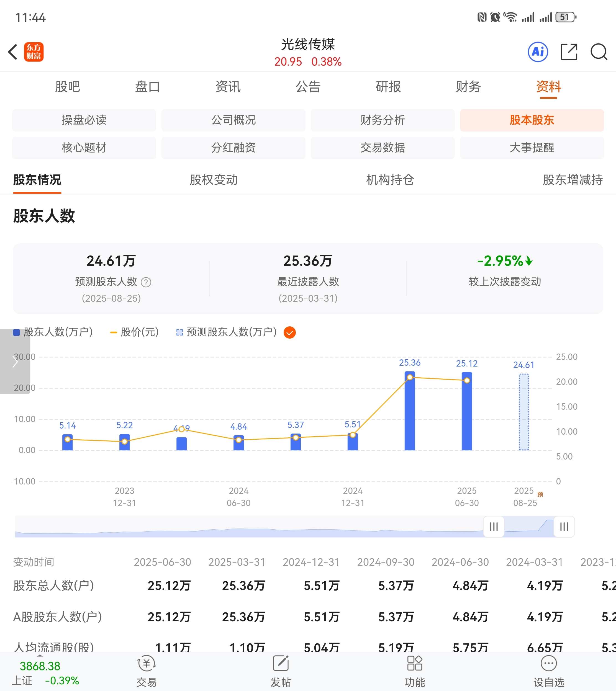Switch to the 财务 tab
This screenshot has width=616, height=691.
[x=468, y=87]
